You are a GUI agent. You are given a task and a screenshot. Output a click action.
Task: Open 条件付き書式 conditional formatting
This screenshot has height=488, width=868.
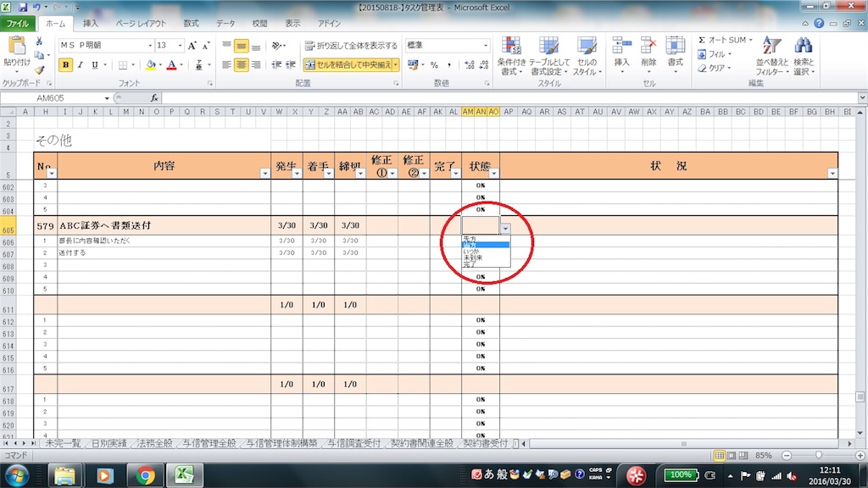coord(511,56)
